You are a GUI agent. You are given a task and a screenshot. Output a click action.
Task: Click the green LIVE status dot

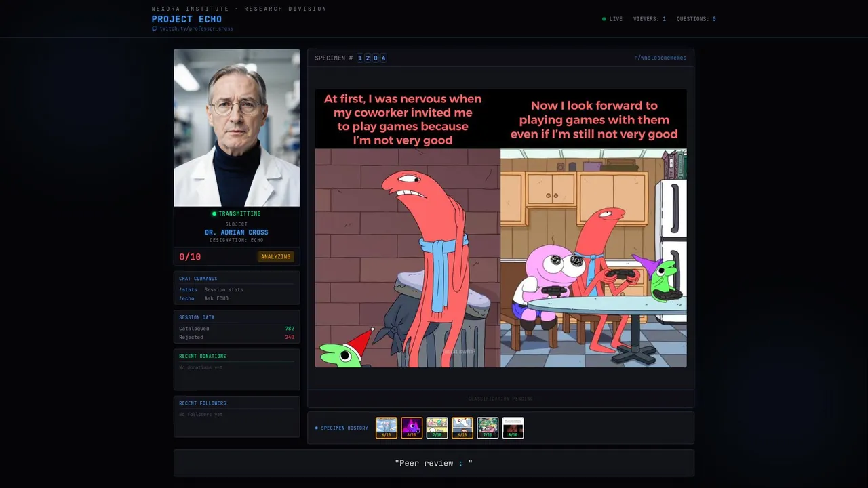[604, 19]
